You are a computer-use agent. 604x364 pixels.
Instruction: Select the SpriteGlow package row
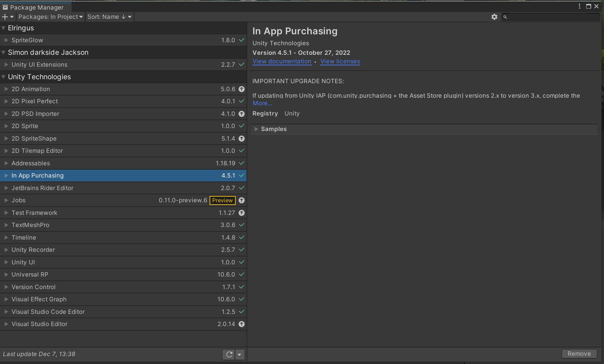tap(123, 40)
